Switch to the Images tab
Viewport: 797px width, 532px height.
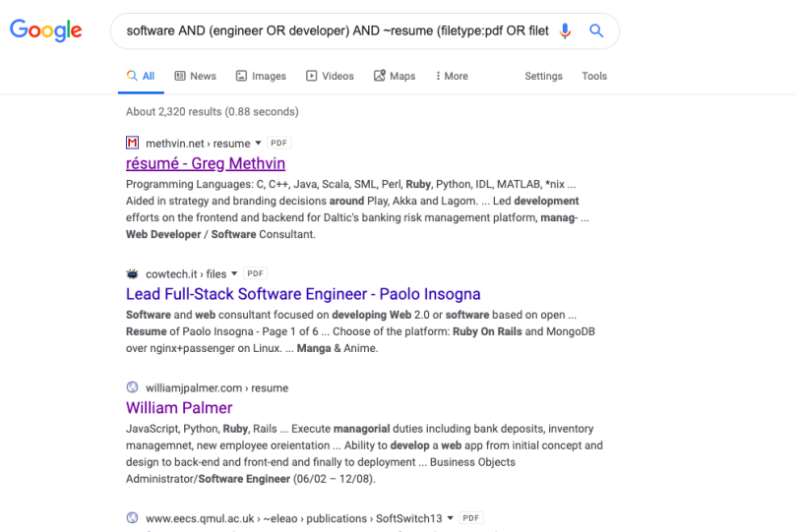click(262, 76)
